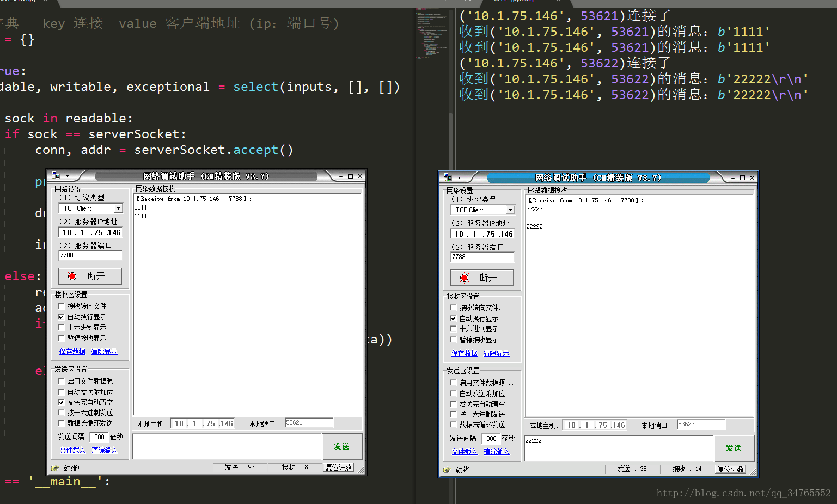Click 清除显示 link in right window
837x504 pixels.
[x=497, y=353]
